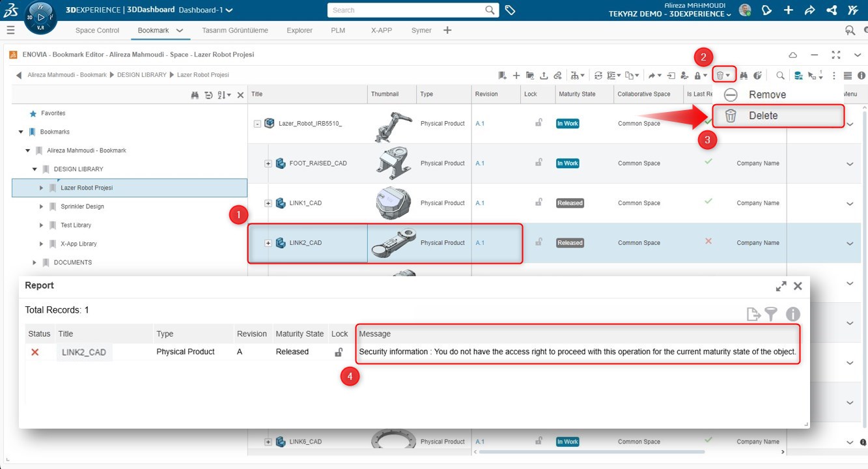The height and width of the screenshot is (469, 868).
Task: Close the Report dialog
Action: pyautogui.click(x=798, y=286)
